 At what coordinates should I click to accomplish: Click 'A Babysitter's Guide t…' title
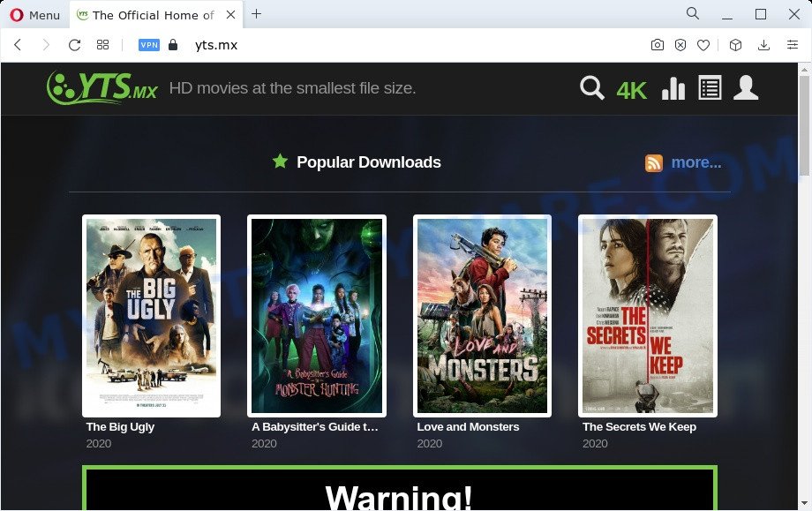click(x=315, y=427)
